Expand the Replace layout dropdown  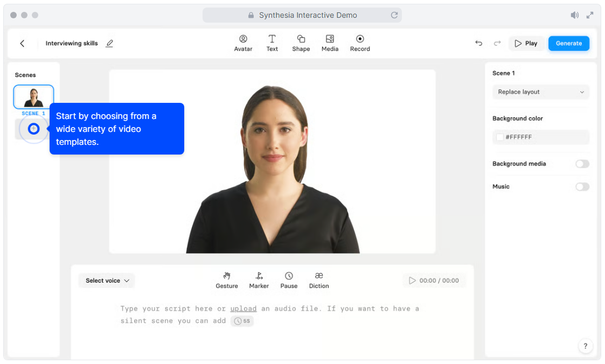(x=540, y=92)
